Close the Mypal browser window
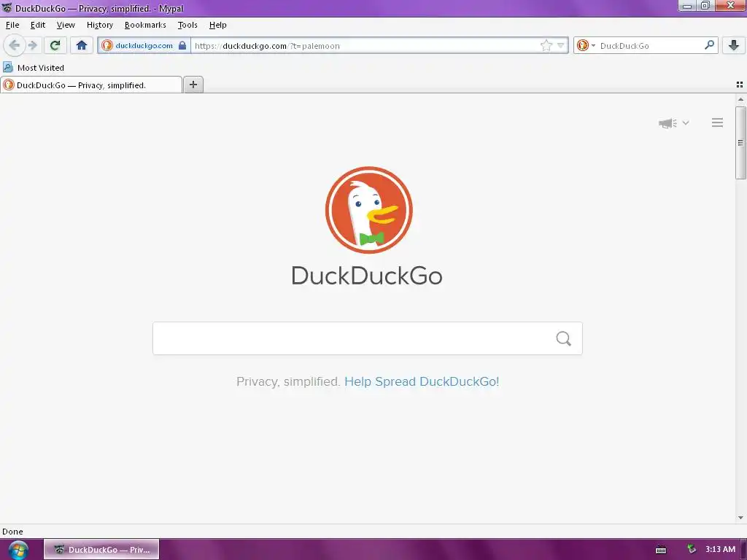This screenshot has height=560, width=747. click(730, 6)
